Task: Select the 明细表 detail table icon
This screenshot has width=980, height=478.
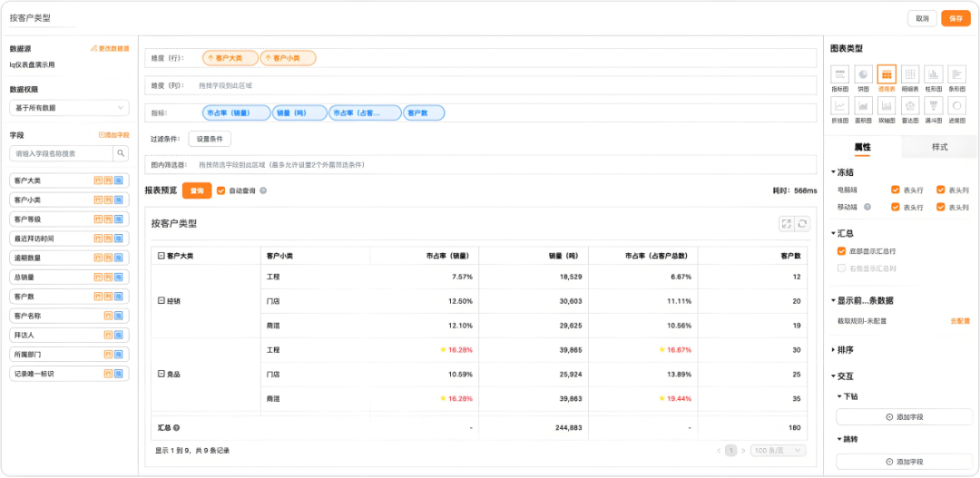Action: point(910,74)
